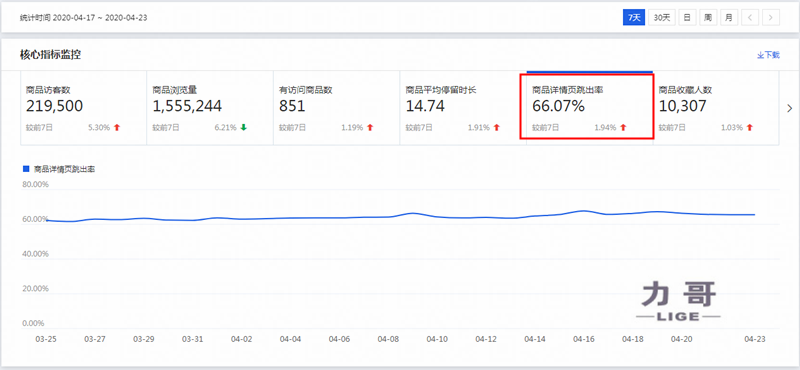Select the 商品平均停留时长 metric card
This screenshot has height=370, width=800.
pos(463,108)
